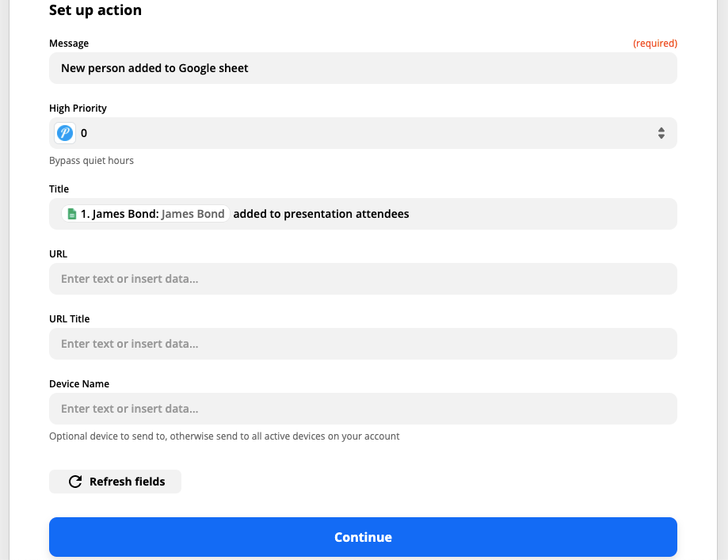Click the red (required) indicator
Viewport: 728px width, 560px height.
pyautogui.click(x=654, y=44)
